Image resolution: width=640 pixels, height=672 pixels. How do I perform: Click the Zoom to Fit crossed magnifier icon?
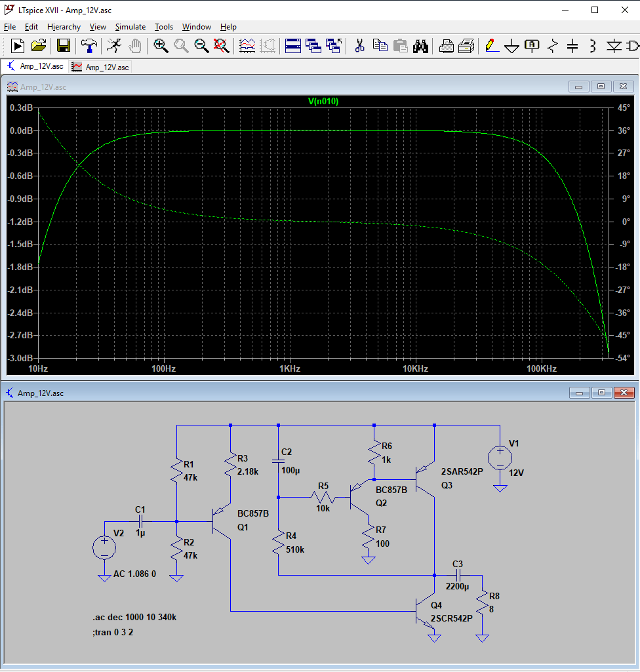pyautogui.click(x=222, y=46)
